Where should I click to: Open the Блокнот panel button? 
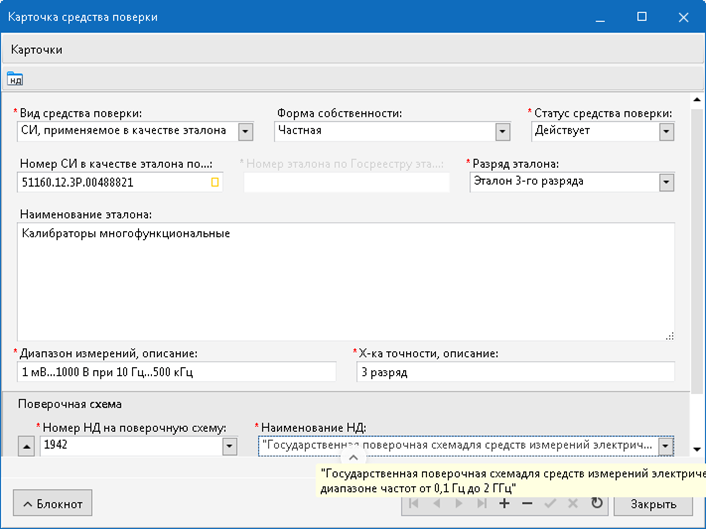click(x=53, y=503)
